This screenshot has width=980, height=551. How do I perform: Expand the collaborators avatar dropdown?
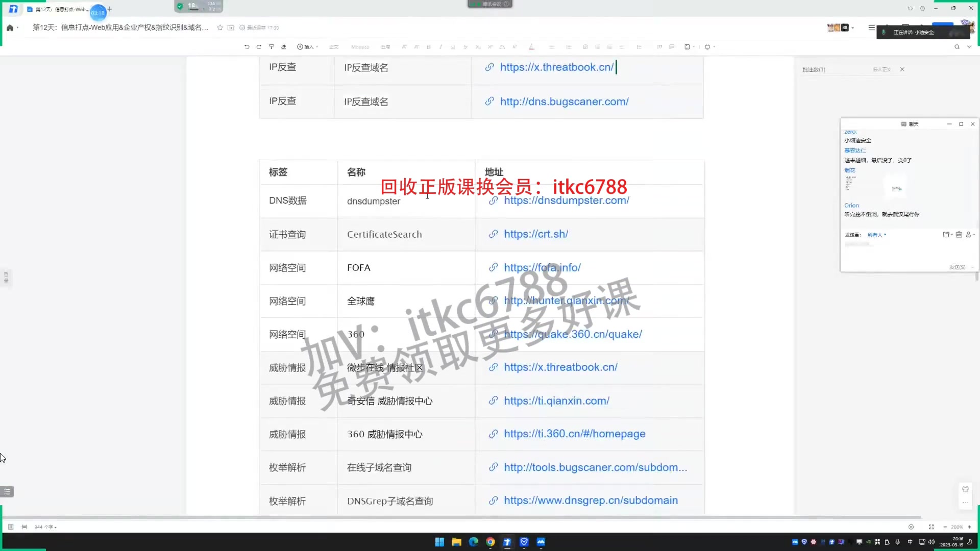click(853, 28)
